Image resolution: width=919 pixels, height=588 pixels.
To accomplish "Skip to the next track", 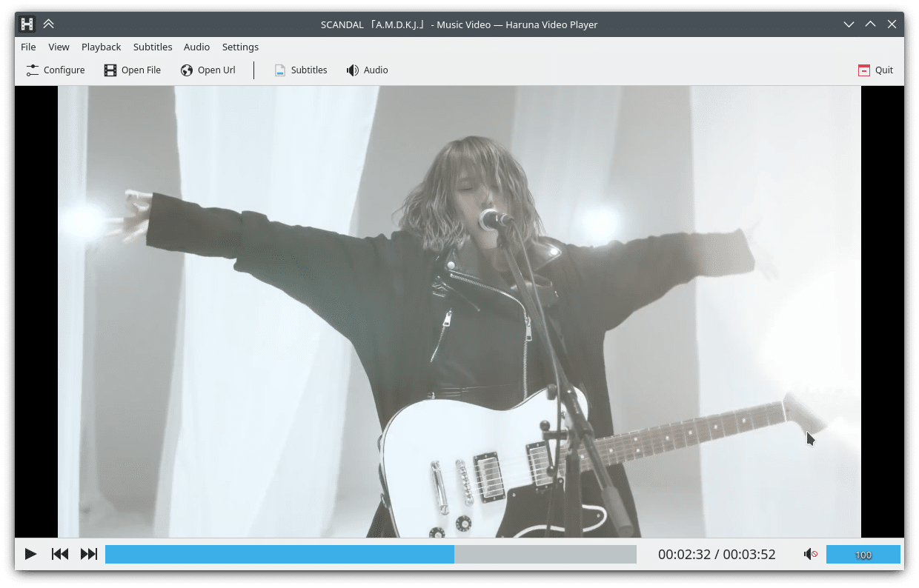I will click(89, 554).
